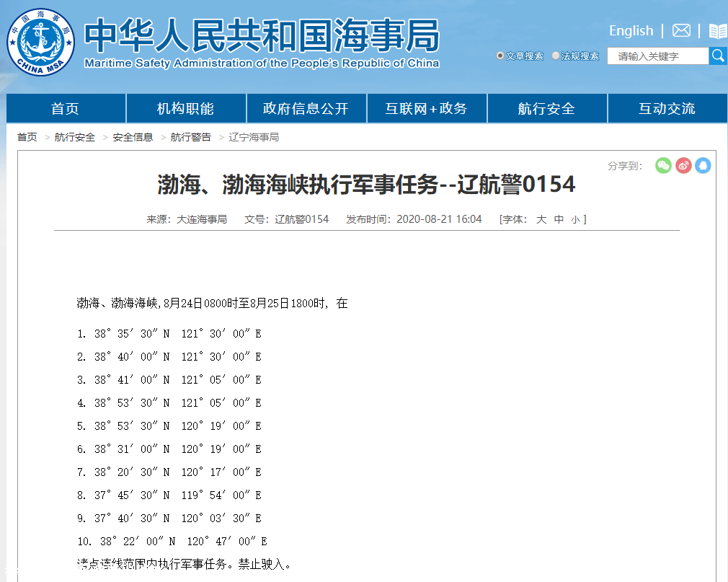Focus the 请输入关键字 search field
Image resolution: width=728 pixels, height=582 pixels.
[x=658, y=56]
